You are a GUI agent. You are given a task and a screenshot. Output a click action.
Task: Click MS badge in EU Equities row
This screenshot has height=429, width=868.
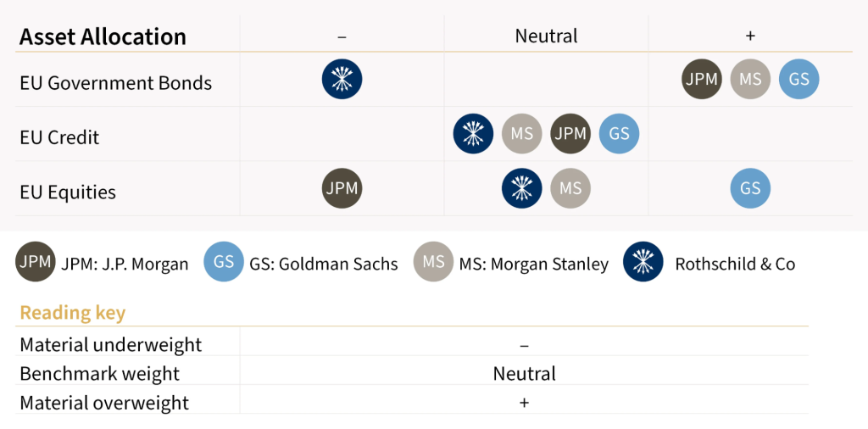570,188
